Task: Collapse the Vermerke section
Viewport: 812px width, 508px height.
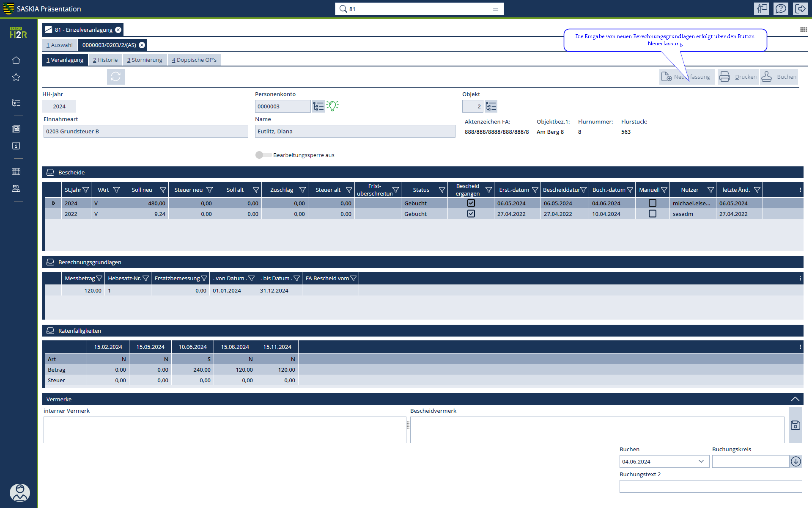Action: [x=795, y=399]
